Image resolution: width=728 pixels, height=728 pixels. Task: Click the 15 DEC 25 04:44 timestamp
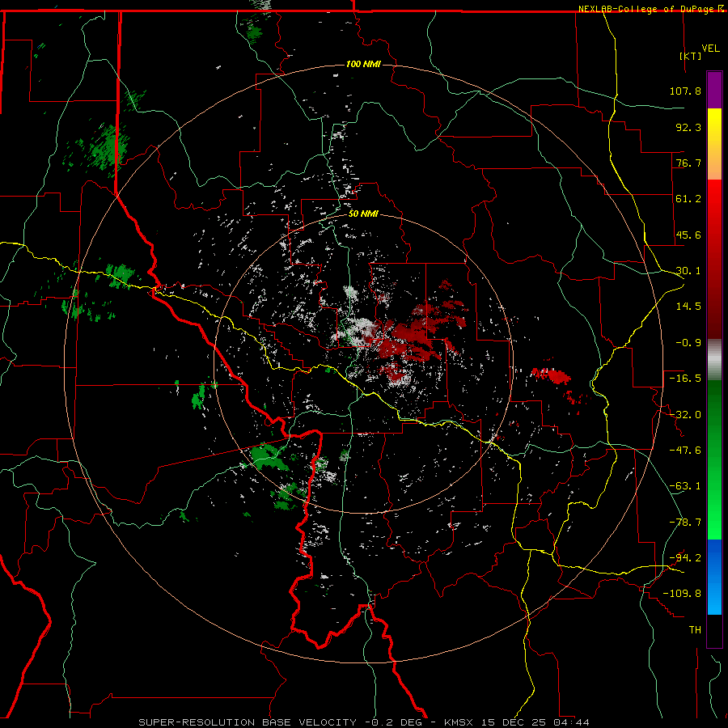point(535,722)
